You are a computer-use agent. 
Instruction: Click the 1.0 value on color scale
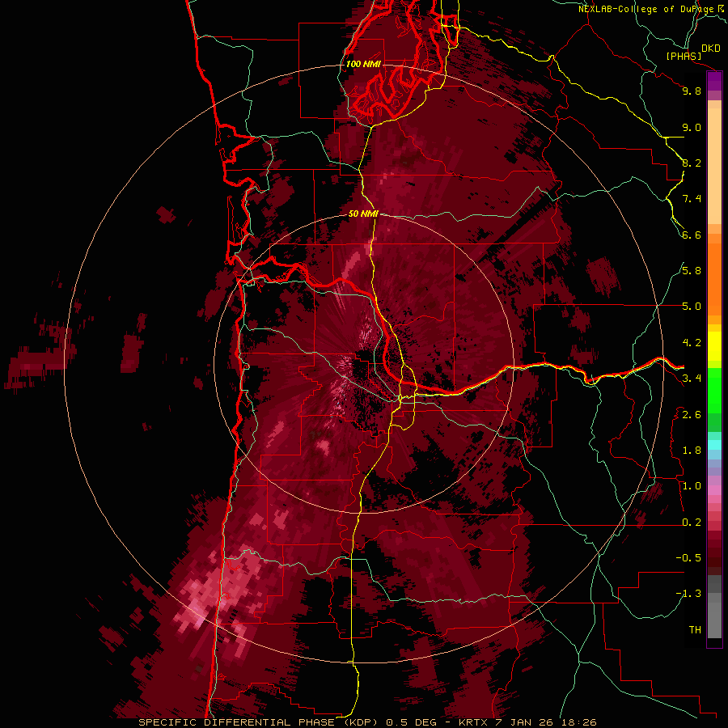click(x=692, y=486)
